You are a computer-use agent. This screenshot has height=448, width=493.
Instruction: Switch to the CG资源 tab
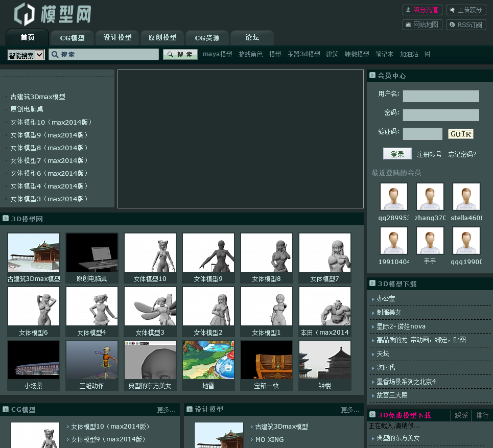point(207,38)
